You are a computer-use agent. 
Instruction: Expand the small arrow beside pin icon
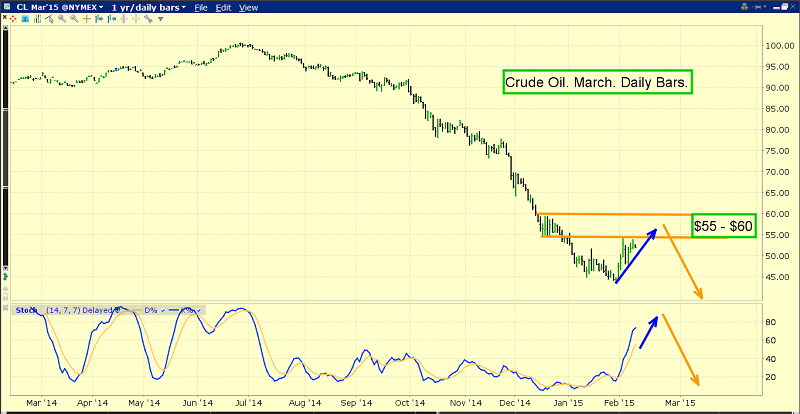[x=765, y=6]
